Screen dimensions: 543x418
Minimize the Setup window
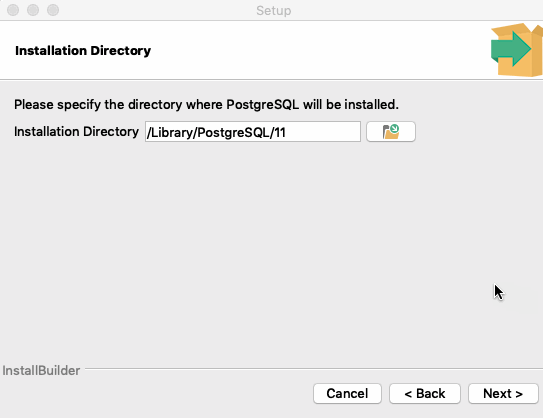(x=33, y=10)
